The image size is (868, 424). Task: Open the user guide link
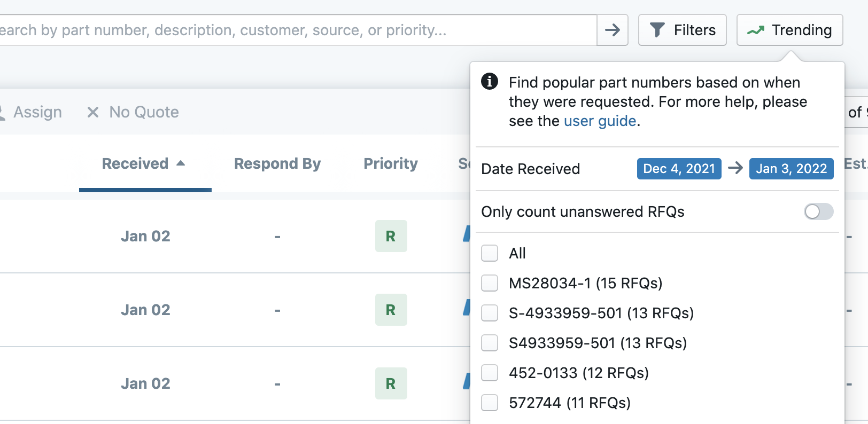click(x=600, y=121)
